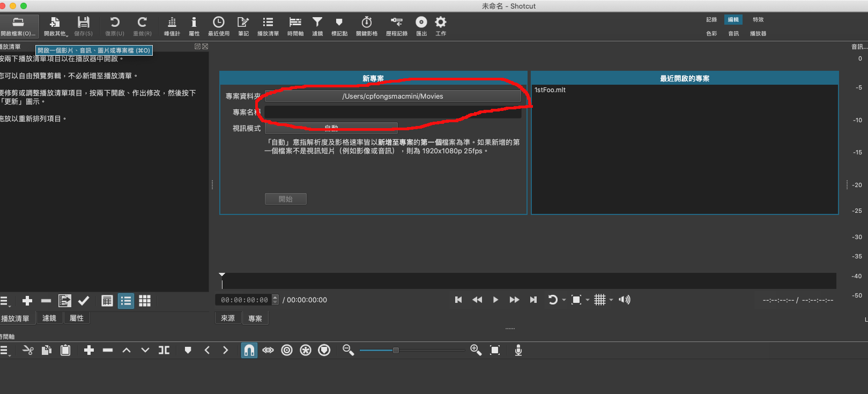868x394 pixels.
Task: Open the playlist hamburger menu
Action: click(x=5, y=301)
